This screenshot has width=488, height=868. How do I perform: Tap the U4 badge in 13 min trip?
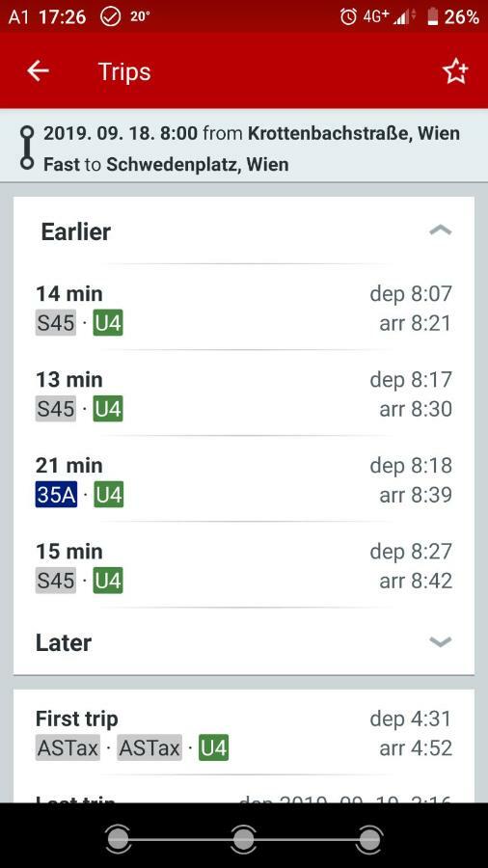pyautogui.click(x=108, y=409)
